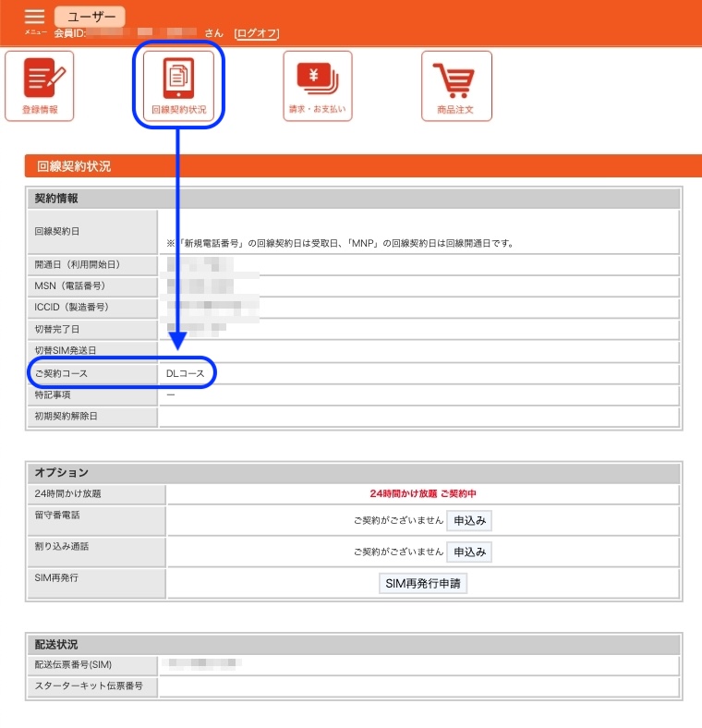Select the スターターキット伝票番号 row label
This screenshot has height=728, width=702.
pyautogui.click(x=89, y=686)
